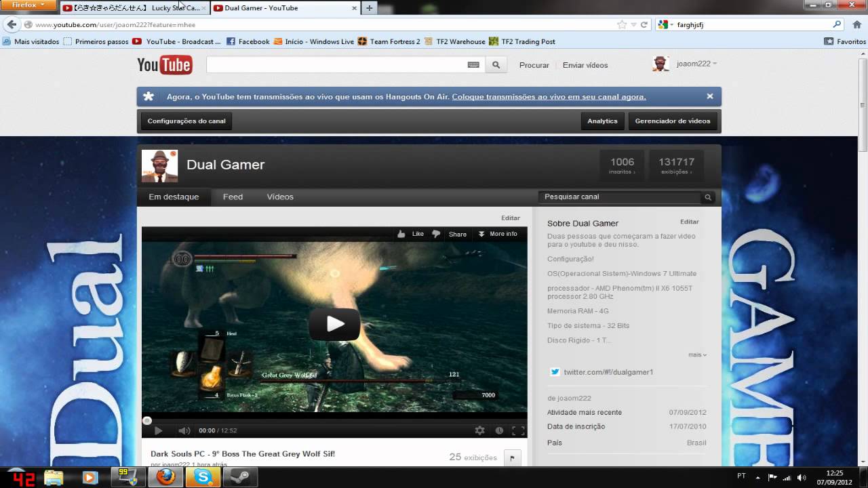Click the Firefox URL address field
Image resolution: width=868 pixels, height=488 pixels.
324,24
